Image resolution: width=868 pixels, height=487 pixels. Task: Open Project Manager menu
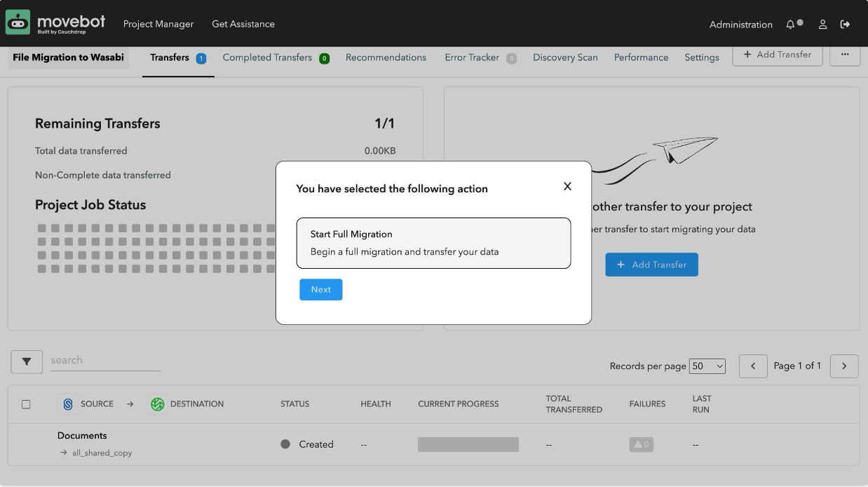158,24
